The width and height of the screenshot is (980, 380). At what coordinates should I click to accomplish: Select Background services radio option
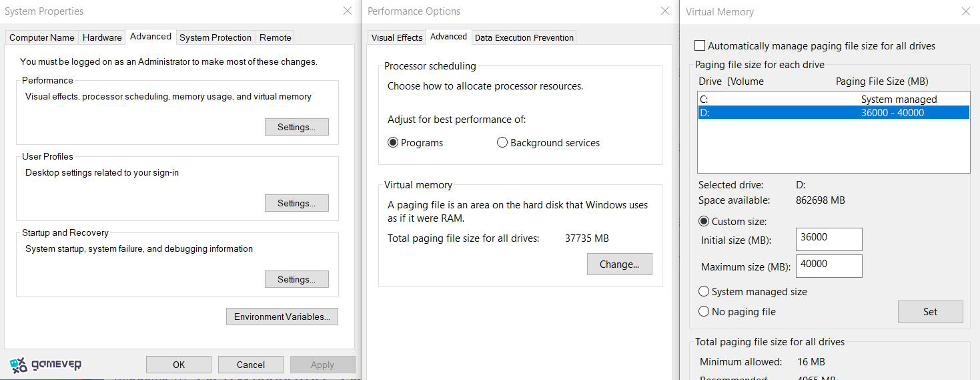point(548,142)
